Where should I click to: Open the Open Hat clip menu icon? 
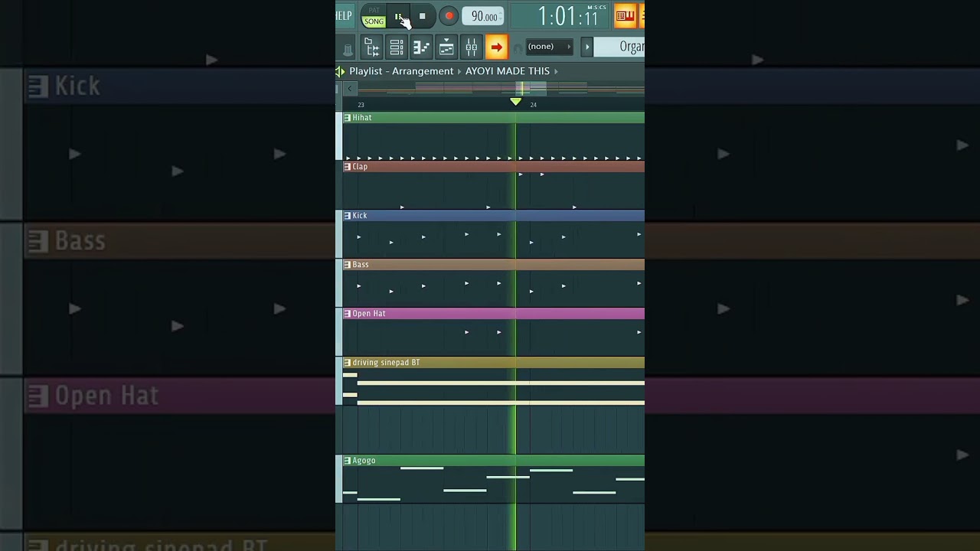[x=347, y=314]
